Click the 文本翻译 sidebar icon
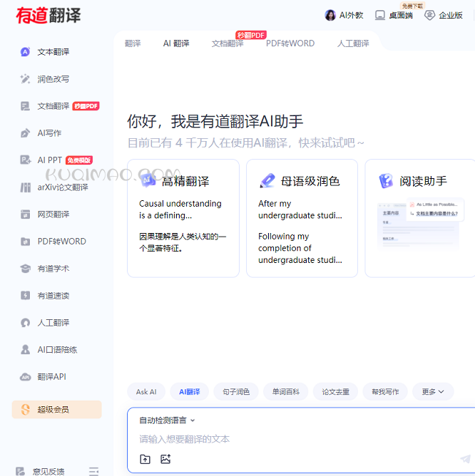Viewport: 475px width, 476px height. pyautogui.click(x=25, y=52)
